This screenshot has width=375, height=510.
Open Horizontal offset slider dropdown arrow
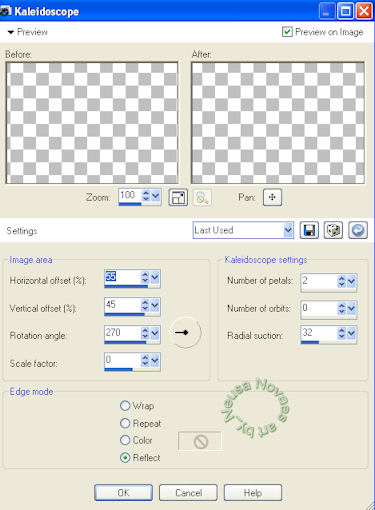click(x=155, y=277)
